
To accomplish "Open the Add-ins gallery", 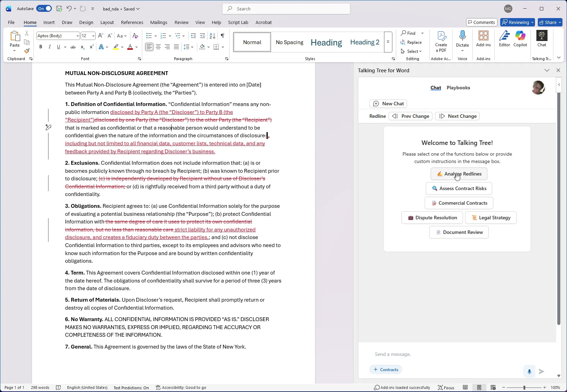I will tap(484, 39).
